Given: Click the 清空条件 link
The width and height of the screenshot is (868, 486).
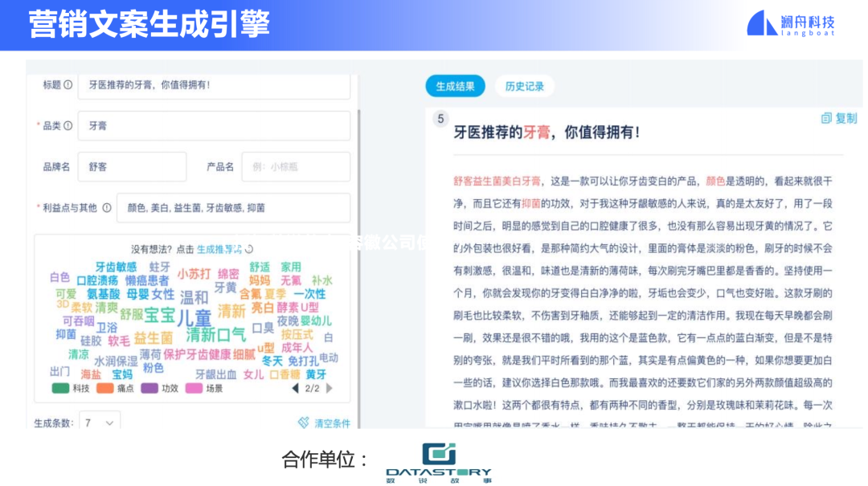Looking at the screenshot, I should [x=332, y=422].
